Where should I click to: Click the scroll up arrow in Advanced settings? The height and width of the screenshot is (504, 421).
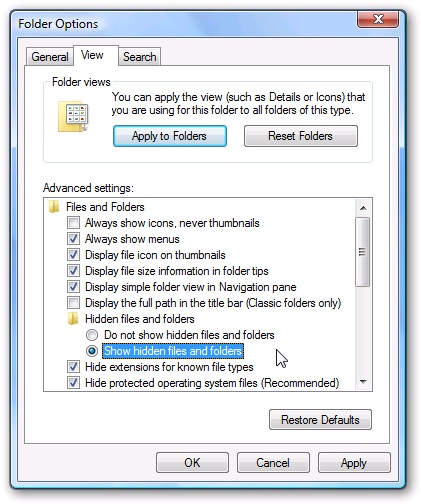coord(363,208)
